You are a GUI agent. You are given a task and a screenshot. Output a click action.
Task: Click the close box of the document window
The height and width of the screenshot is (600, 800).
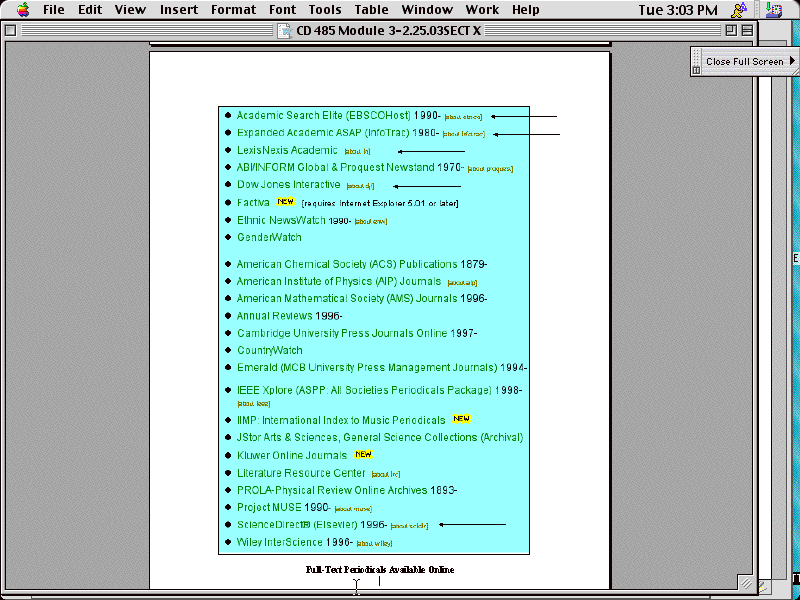click(10, 31)
